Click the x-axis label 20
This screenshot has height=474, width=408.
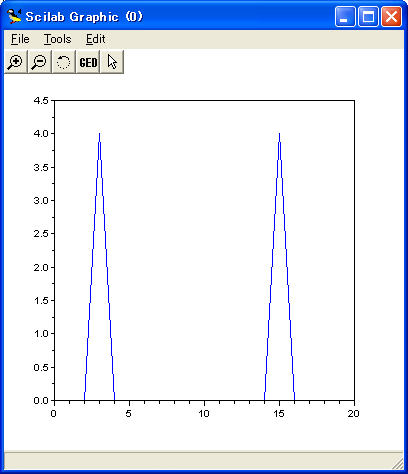coord(353,414)
